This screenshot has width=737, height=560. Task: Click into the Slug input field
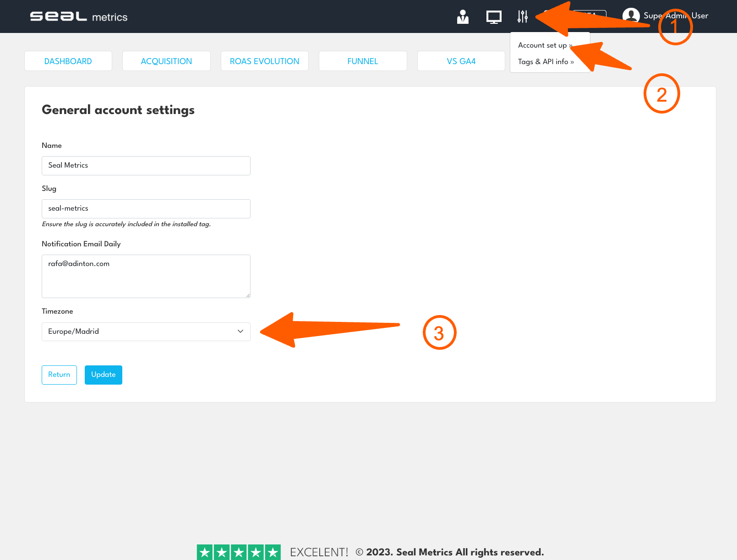click(x=146, y=209)
